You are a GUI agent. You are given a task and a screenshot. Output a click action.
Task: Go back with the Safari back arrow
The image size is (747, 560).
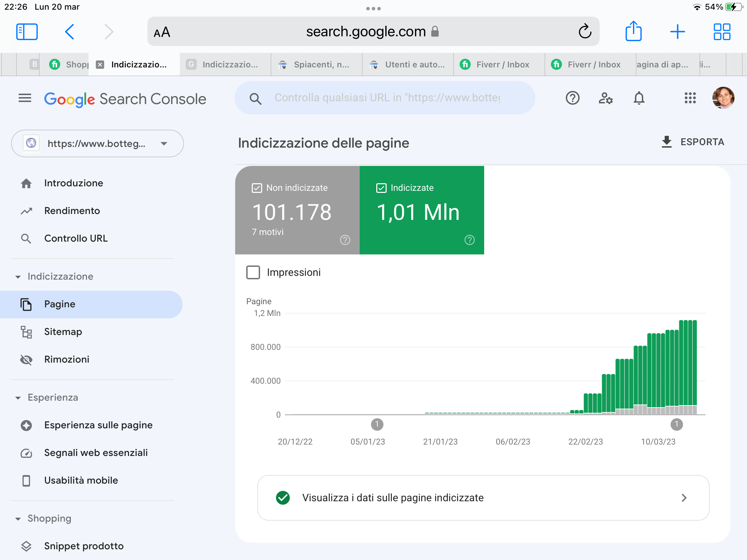70,32
